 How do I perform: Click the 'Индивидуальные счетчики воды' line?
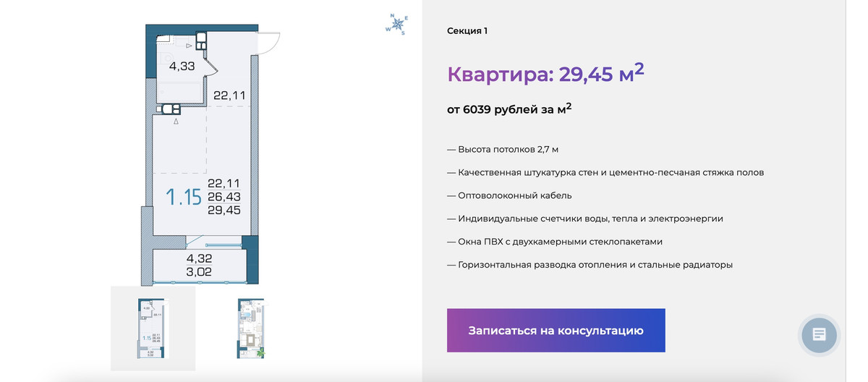(x=585, y=218)
